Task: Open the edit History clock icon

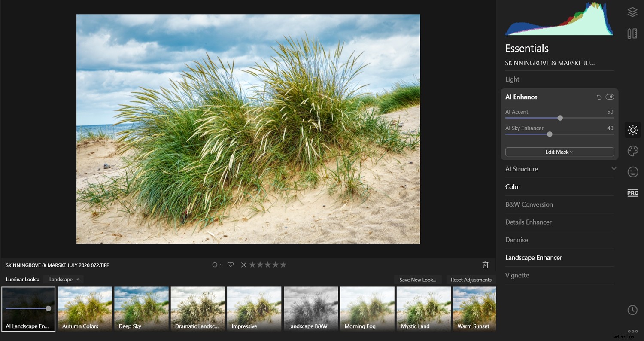Action: [632, 310]
